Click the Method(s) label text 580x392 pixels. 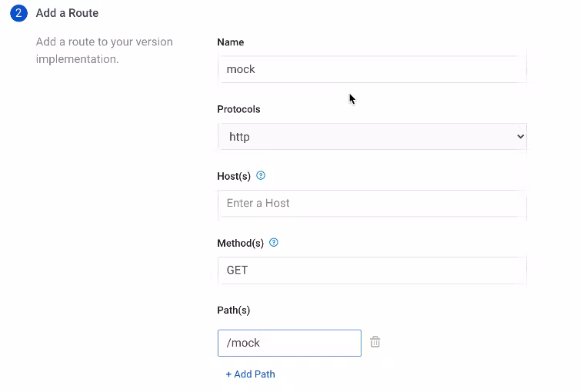240,243
